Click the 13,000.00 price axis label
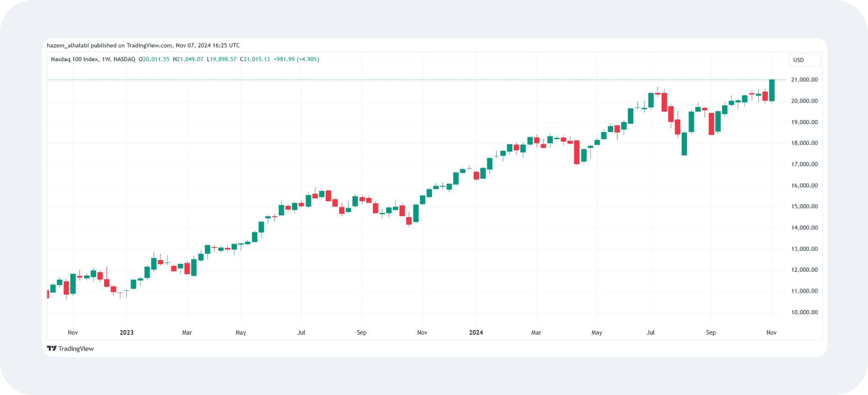The width and height of the screenshot is (868, 395). tap(804, 249)
